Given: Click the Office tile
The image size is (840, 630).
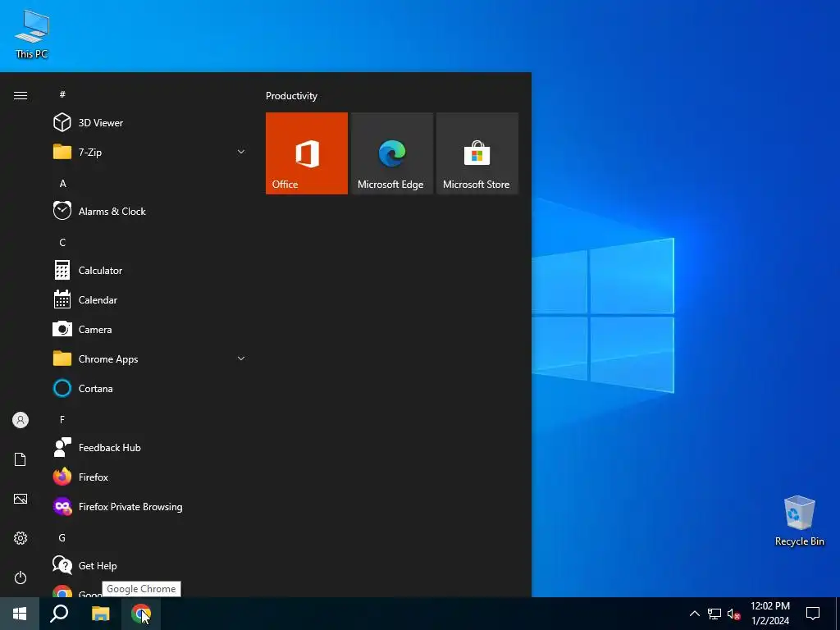Looking at the screenshot, I should [307, 153].
